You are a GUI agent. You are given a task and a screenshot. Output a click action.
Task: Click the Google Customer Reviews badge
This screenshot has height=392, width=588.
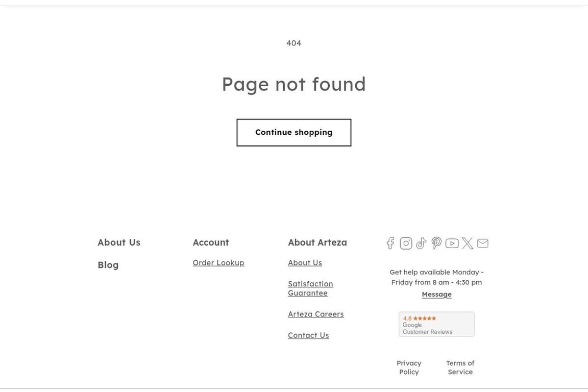tap(436, 324)
